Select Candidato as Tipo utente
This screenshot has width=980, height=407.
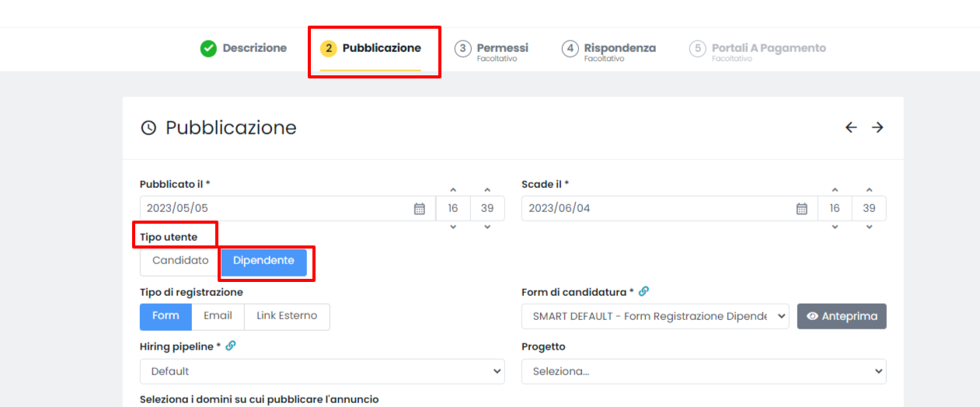(180, 261)
